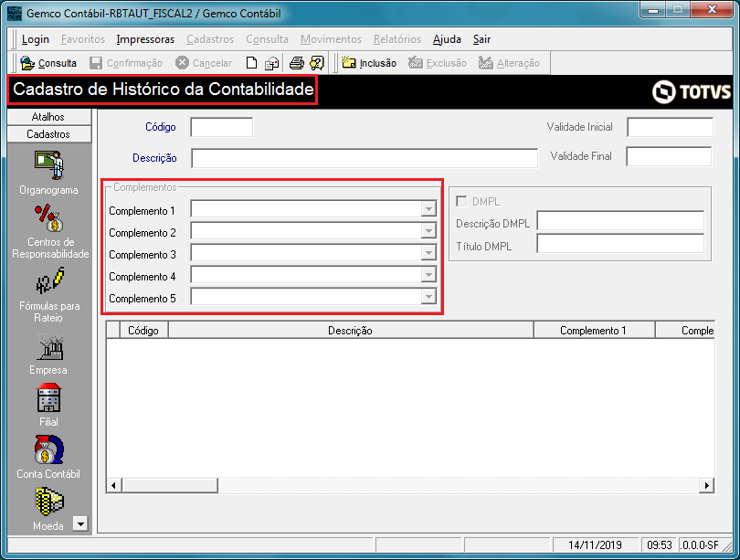Click the Consulta toolbar button
740x560 pixels.
click(48, 63)
